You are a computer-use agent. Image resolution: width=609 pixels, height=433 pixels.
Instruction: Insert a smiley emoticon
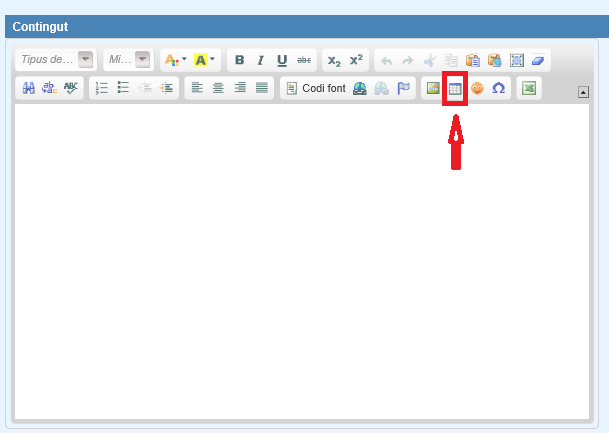(477, 88)
